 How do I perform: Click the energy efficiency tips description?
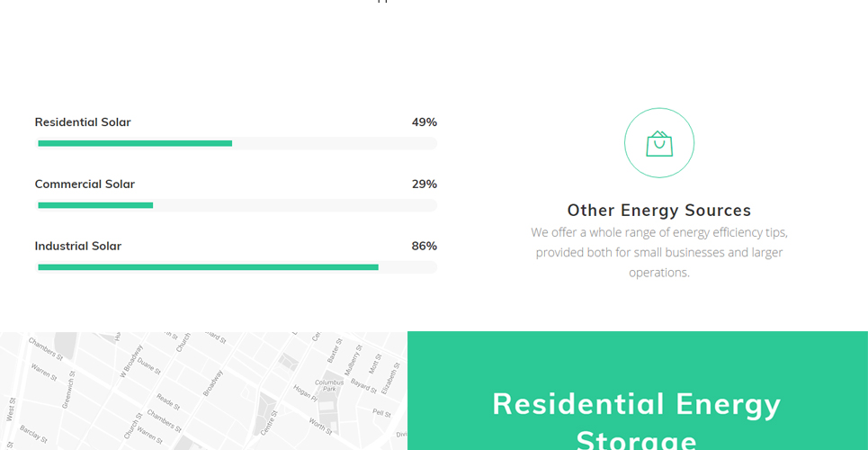658,252
